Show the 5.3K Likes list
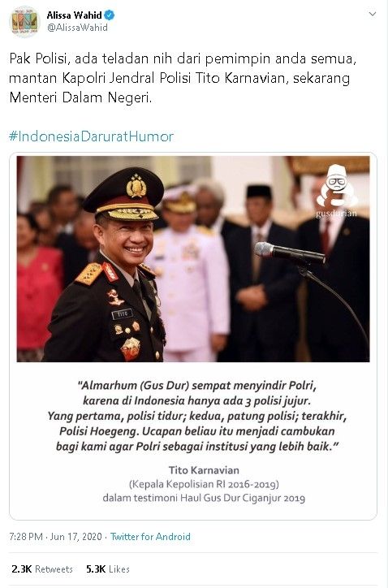388x588 pixels. [x=108, y=569]
